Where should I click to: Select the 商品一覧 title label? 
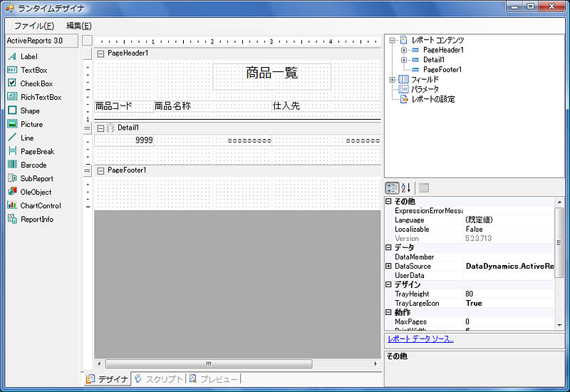click(271, 76)
